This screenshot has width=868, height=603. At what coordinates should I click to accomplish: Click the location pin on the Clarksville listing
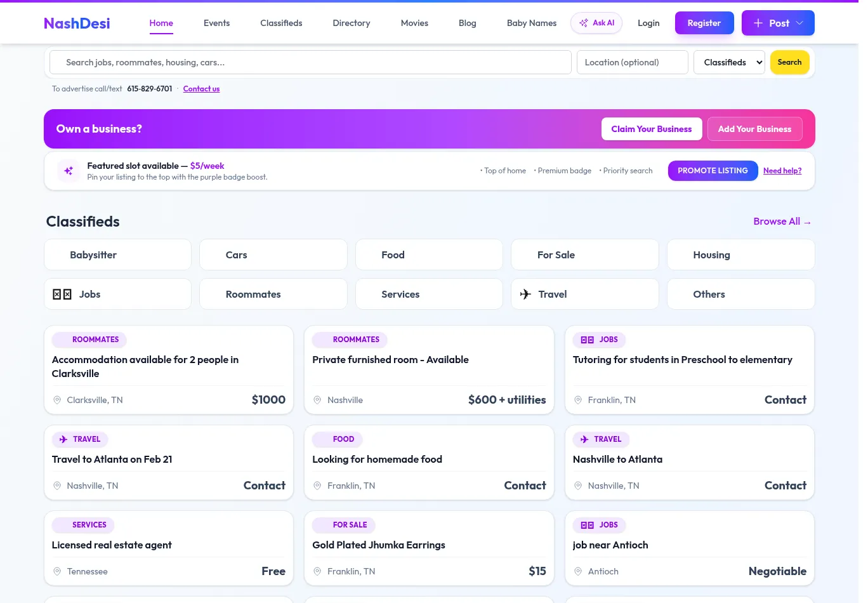57,400
